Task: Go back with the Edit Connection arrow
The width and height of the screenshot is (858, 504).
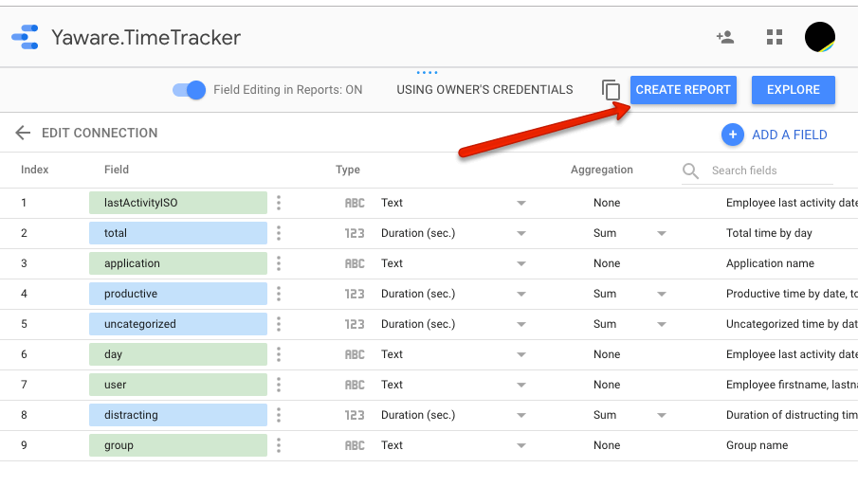Action: pyautogui.click(x=23, y=133)
